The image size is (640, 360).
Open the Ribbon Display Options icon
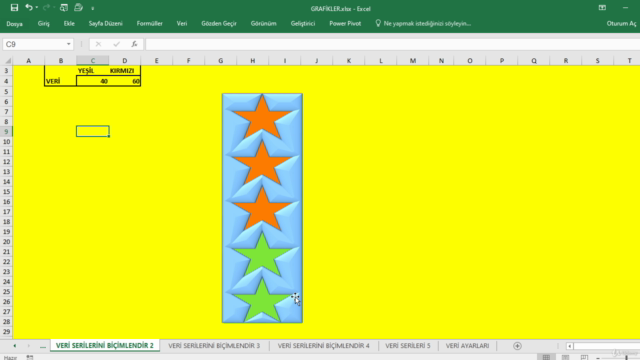click(x=602, y=8)
